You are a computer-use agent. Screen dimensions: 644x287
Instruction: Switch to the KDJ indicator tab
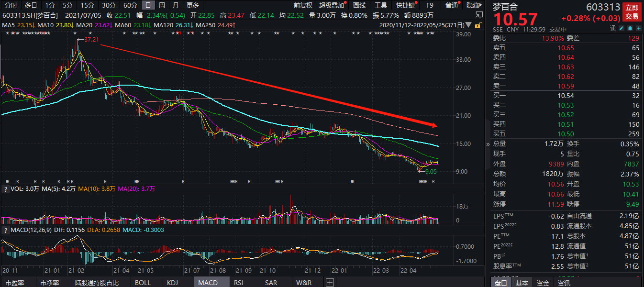[x=172, y=283]
